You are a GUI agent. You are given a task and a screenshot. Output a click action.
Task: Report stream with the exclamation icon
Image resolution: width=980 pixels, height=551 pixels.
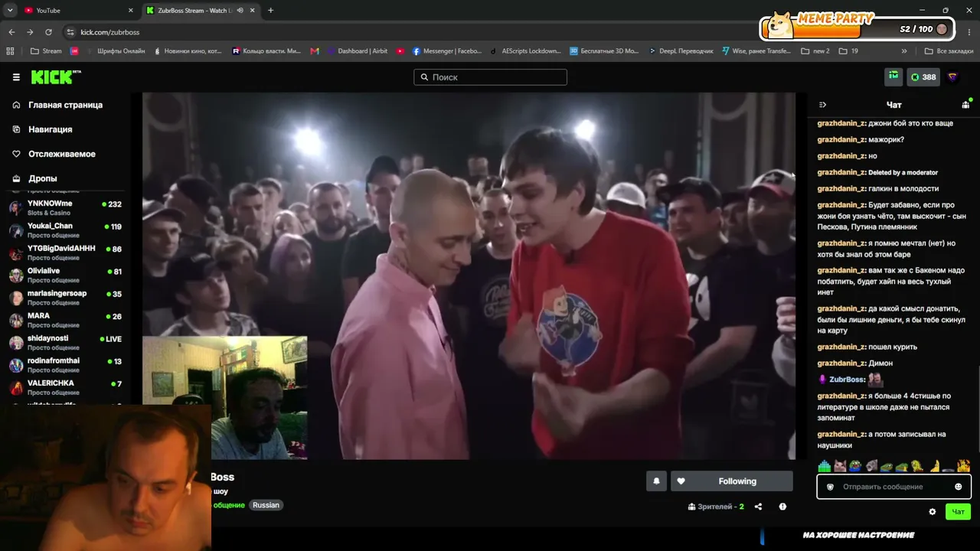782,507
